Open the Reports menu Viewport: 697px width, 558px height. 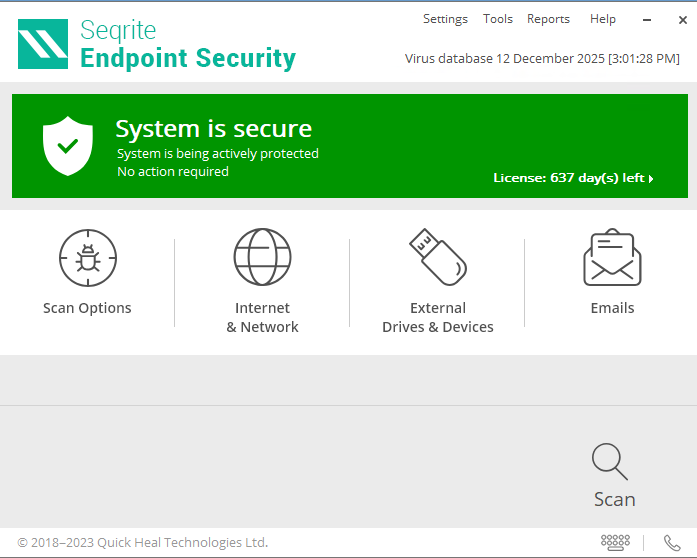point(548,19)
